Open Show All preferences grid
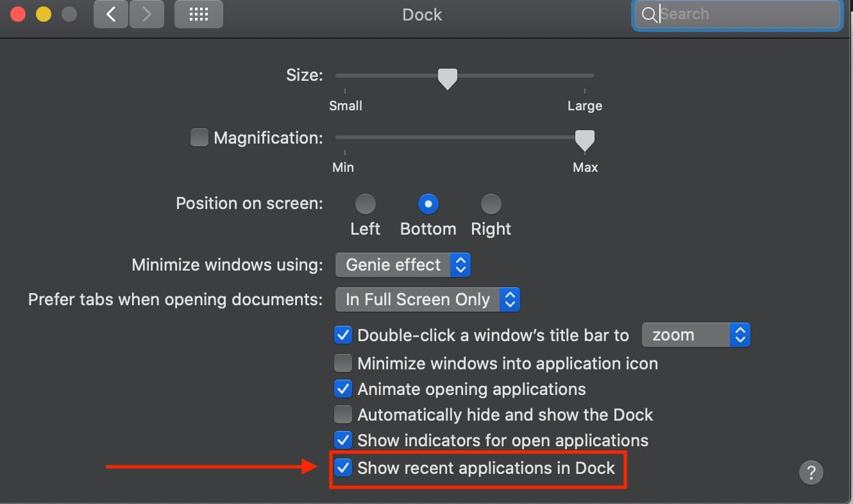853x504 pixels. tap(198, 13)
